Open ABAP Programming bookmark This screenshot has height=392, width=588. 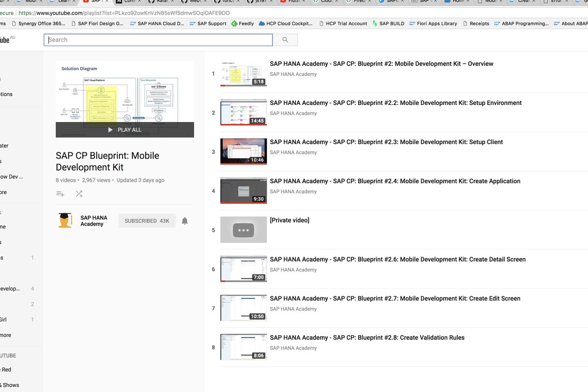[521, 24]
